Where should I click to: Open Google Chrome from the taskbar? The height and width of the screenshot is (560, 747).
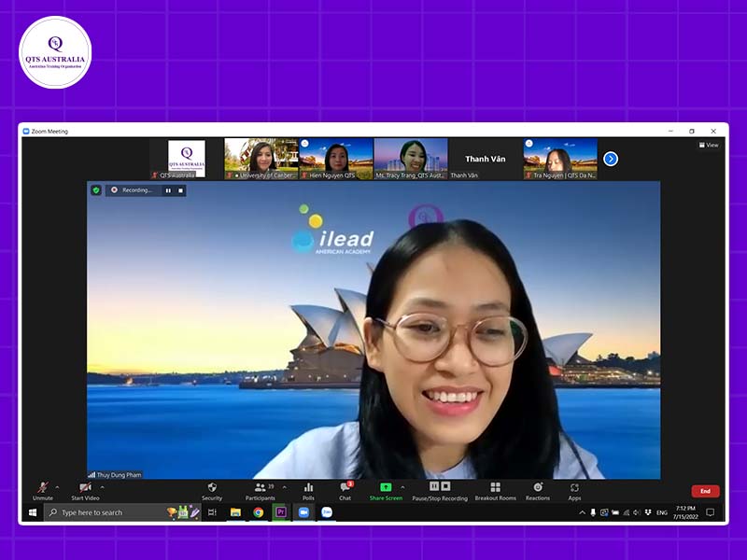pos(259,512)
